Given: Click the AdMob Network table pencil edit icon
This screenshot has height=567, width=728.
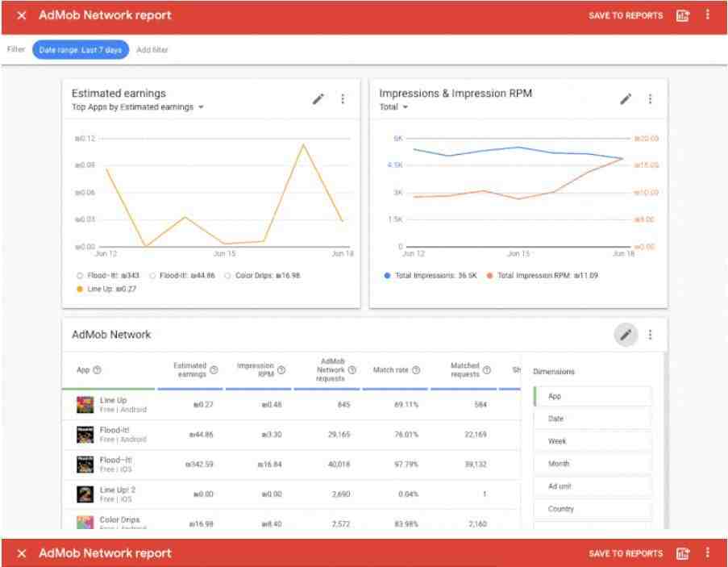Looking at the screenshot, I should click(626, 335).
